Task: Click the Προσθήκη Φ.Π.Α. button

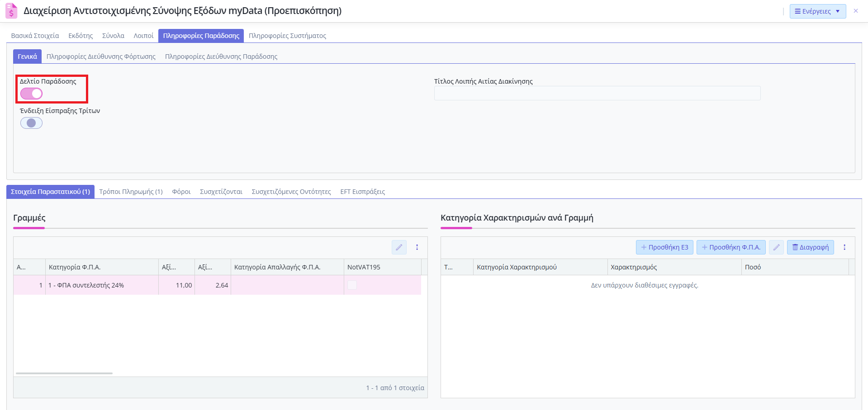Action: 731,247
